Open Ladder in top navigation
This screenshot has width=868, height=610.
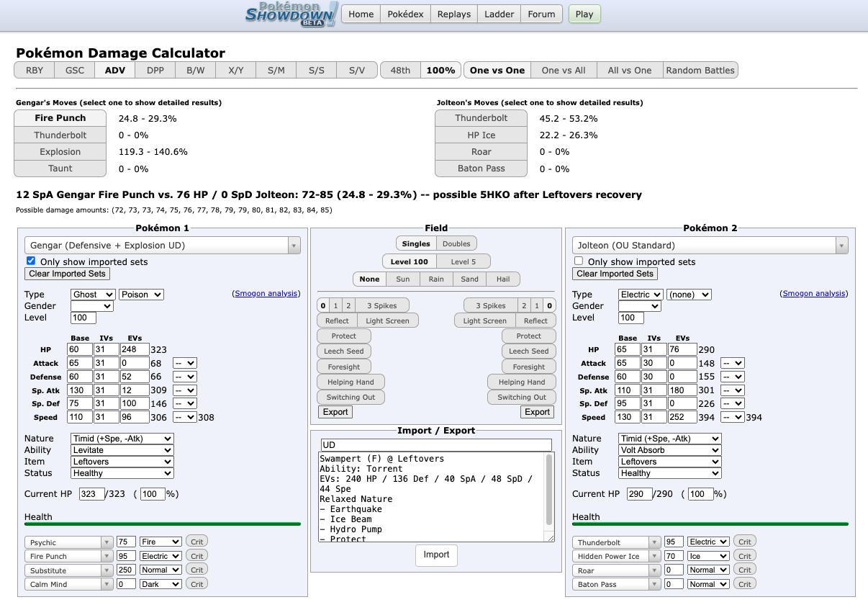pyautogui.click(x=499, y=14)
